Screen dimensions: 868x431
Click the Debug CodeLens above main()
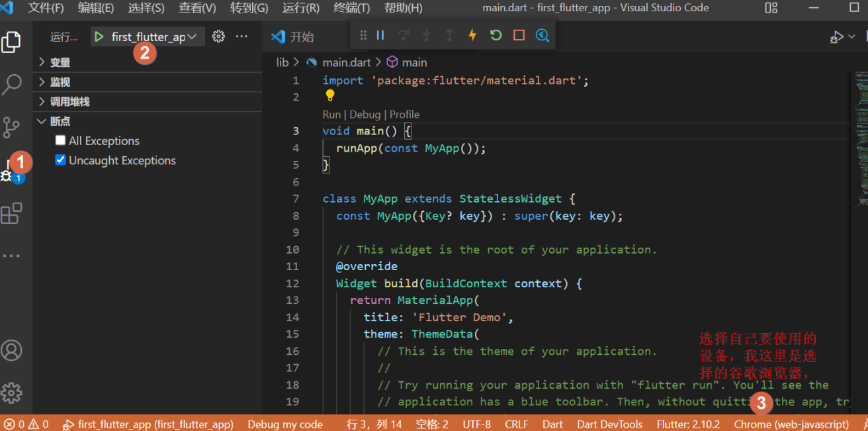365,115
